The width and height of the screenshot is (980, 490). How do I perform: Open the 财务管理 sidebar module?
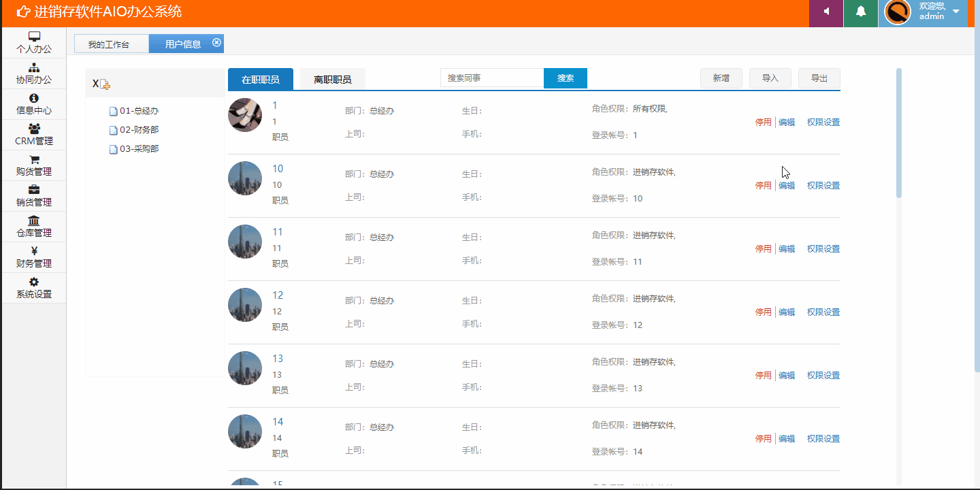[x=34, y=257]
